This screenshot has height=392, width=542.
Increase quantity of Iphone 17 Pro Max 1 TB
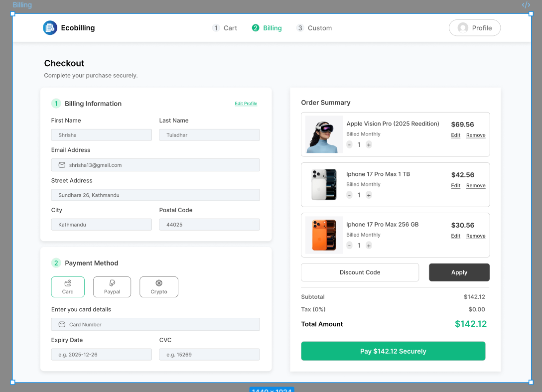click(x=369, y=195)
